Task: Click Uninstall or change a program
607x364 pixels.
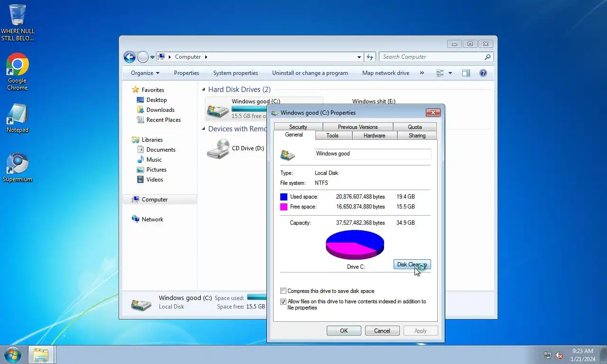Action: (310, 73)
